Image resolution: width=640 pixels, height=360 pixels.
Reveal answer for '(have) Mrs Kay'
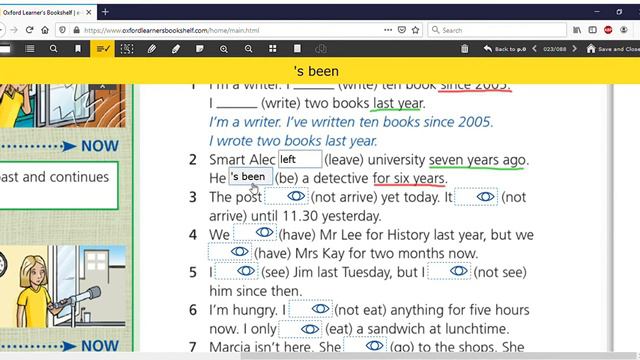[230, 251]
